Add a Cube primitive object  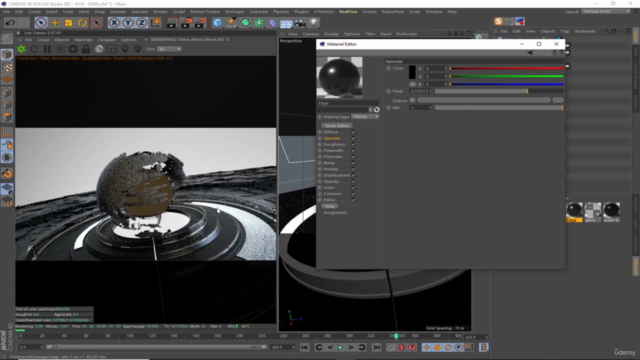pos(218,23)
